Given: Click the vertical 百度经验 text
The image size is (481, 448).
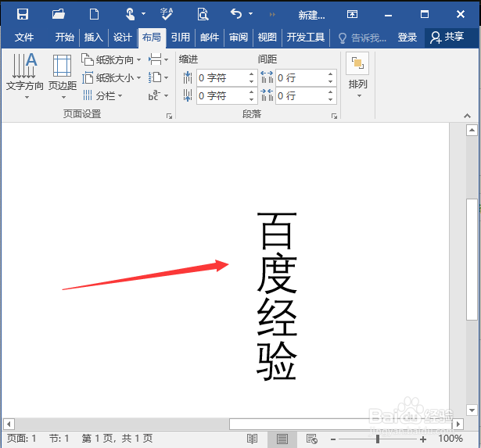Looking at the screenshot, I should click(x=277, y=296).
